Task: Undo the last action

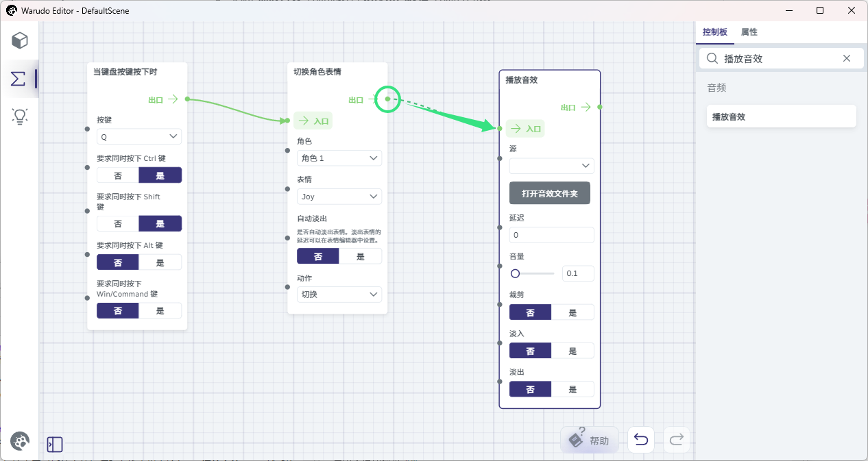Action: (x=641, y=440)
